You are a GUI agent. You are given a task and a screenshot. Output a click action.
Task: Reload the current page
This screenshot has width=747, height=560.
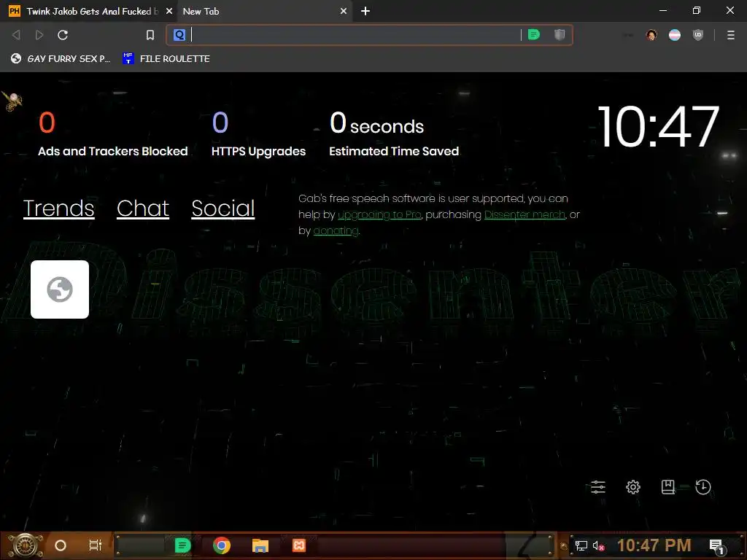coord(63,35)
